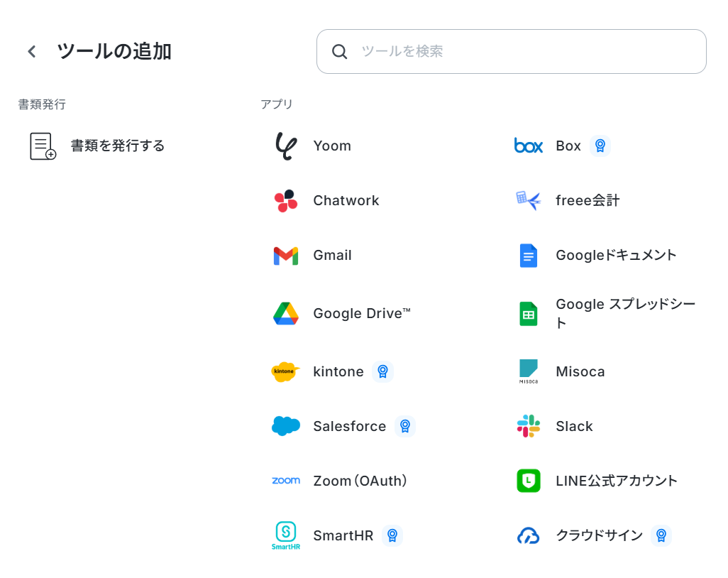This screenshot has width=728, height=578.
Task: Click the Google Drive triangle icon
Action: coord(286,314)
